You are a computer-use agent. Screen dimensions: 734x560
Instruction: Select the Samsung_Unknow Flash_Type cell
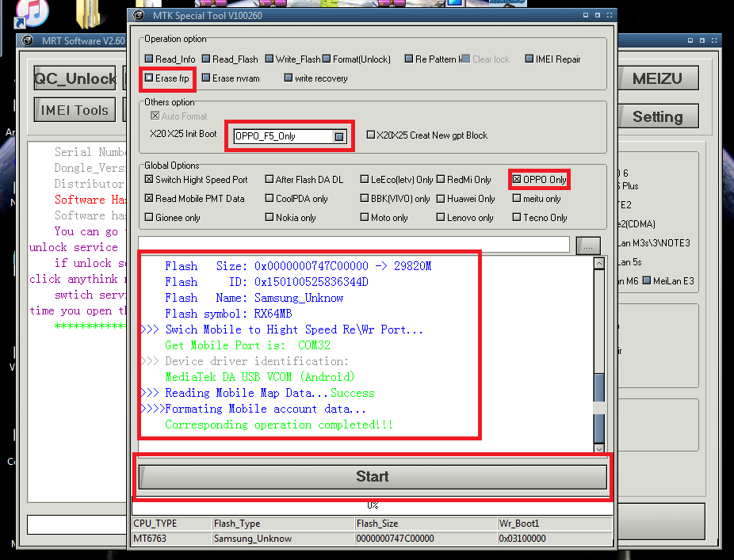click(284, 539)
